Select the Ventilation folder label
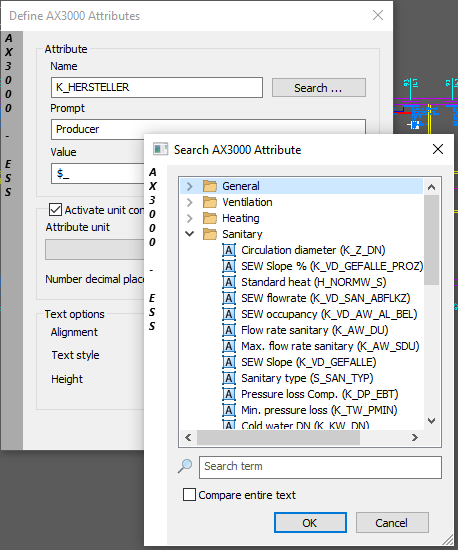Viewport: 458px width, 550px height. tap(247, 202)
